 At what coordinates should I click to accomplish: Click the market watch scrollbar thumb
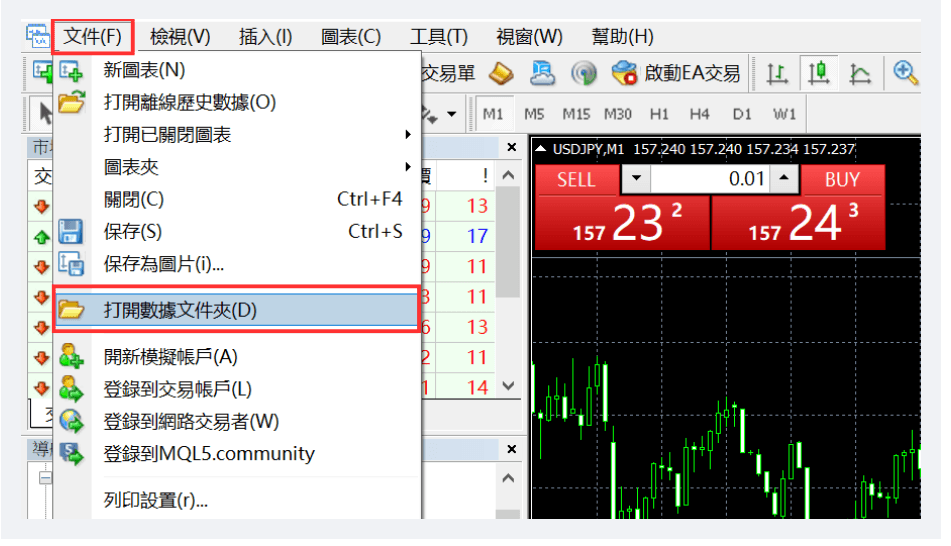(508, 243)
